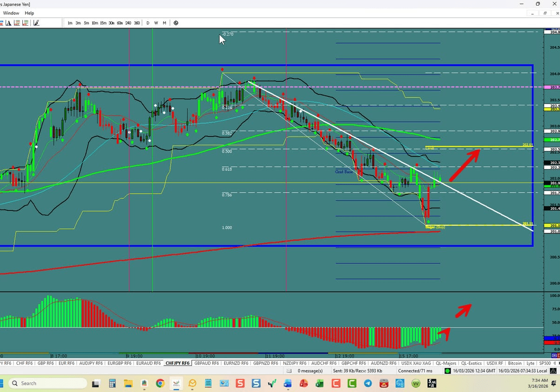Switch to the EURNZD RF6 tab
This screenshot has height=392, width=560.
click(236, 363)
